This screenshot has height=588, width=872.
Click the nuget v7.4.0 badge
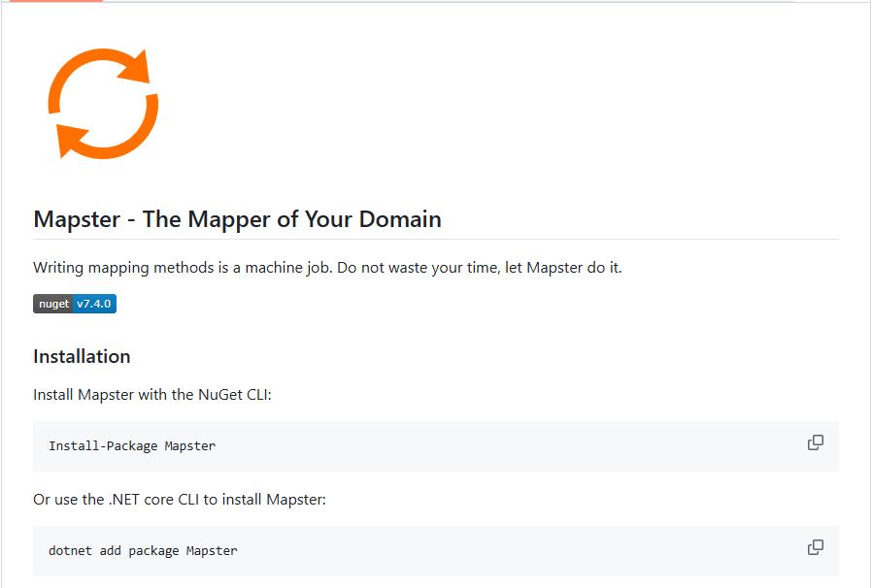[x=75, y=304]
